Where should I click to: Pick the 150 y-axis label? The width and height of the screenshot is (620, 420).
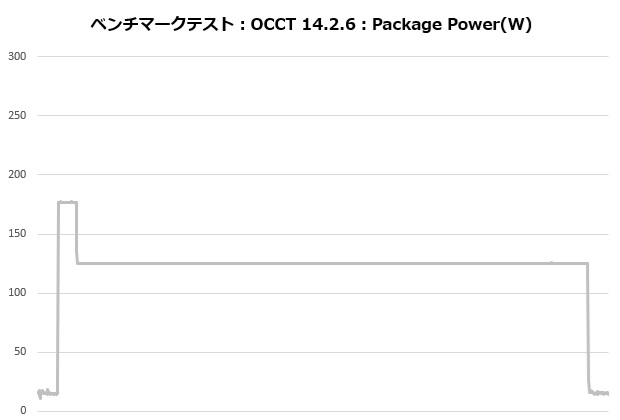pyautogui.click(x=17, y=234)
